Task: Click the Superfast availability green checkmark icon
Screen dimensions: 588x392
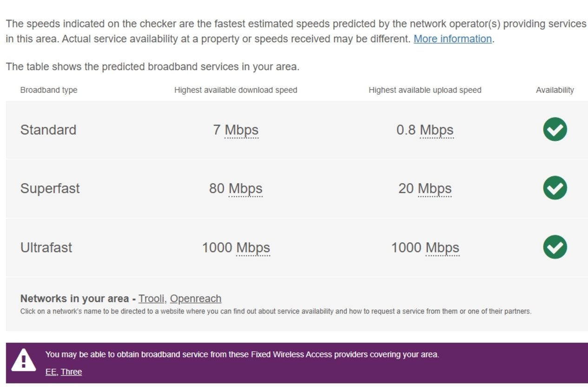Action: coord(555,188)
